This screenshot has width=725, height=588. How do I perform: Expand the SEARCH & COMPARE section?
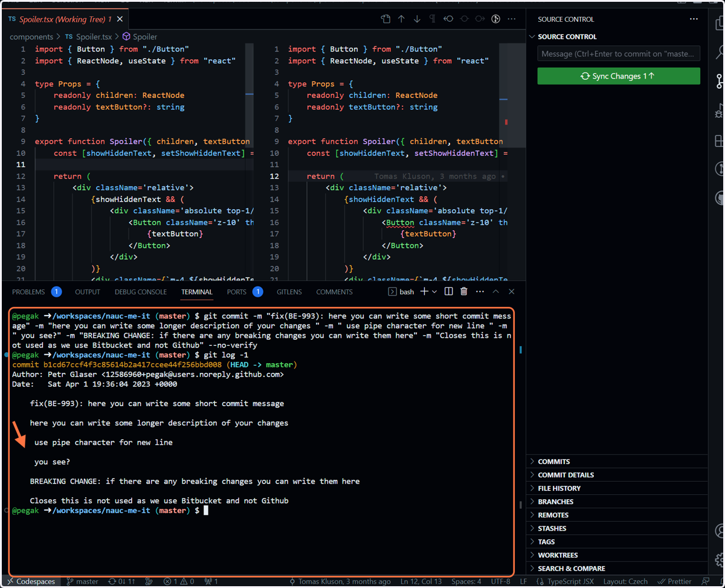tap(617, 568)
